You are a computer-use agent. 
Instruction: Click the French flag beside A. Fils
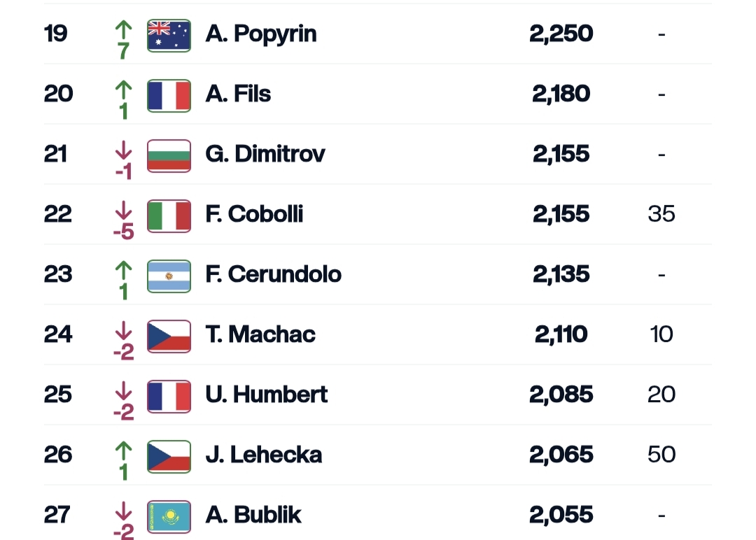tap(169, 94)
